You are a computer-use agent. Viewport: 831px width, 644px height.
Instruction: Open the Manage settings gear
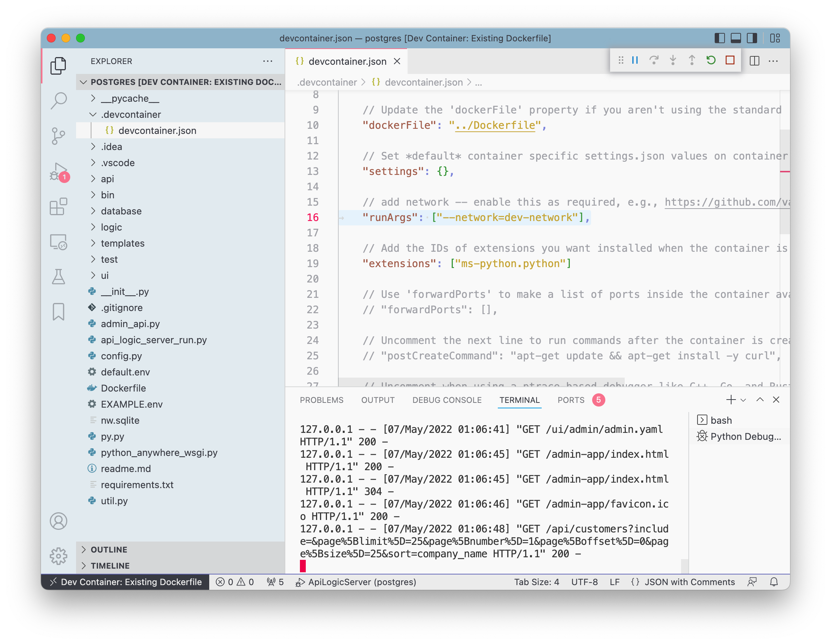pos(58,556)
